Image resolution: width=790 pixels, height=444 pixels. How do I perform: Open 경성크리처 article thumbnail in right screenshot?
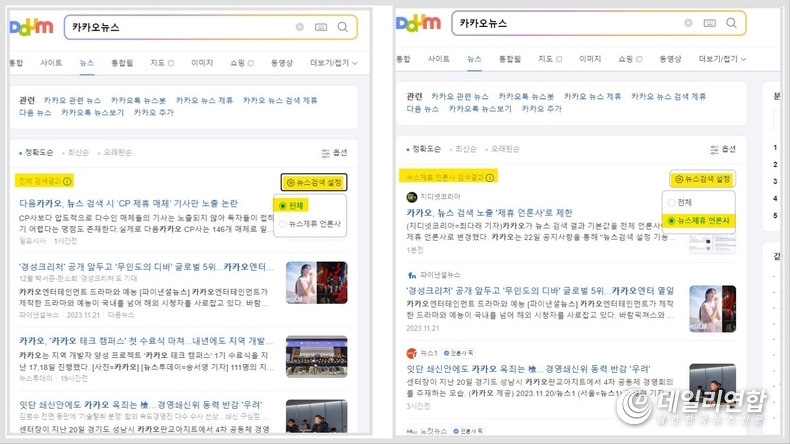[x=712, y=308]
